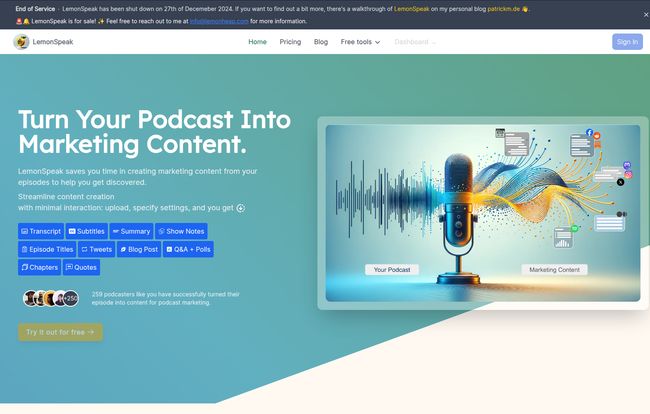Open the Home nav link

point(257,42)
